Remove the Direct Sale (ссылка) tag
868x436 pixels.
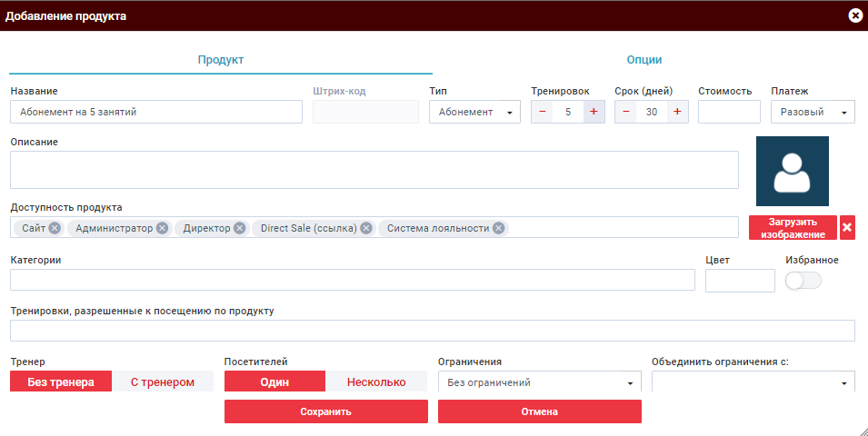pyautogui.click(x=365, y=228)
